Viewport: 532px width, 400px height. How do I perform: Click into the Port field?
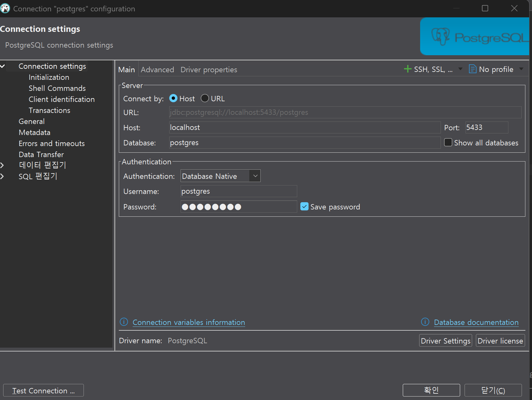487,127
